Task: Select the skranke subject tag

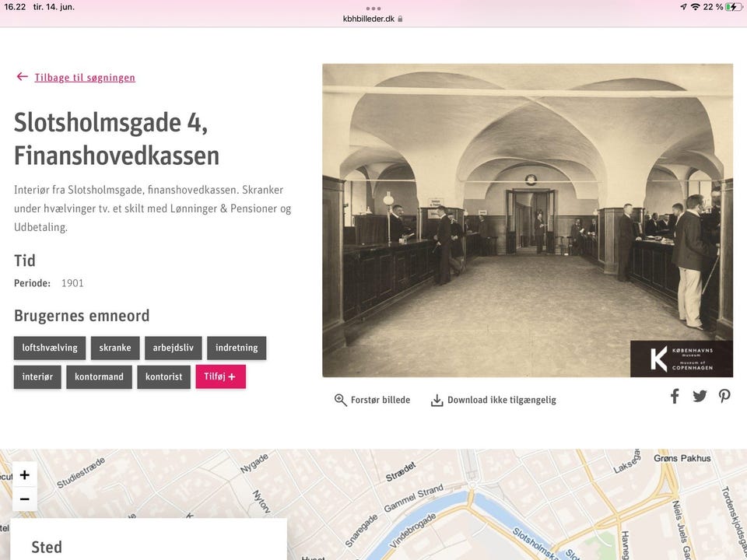Action: click(115, 348)
